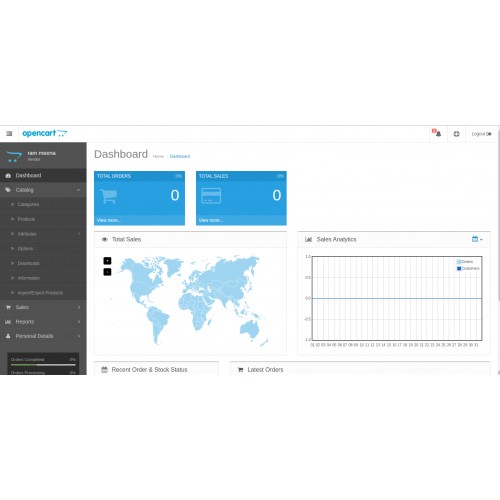
Task: Expand the Sales sidebar menu
Action: [x=43, y=307]
